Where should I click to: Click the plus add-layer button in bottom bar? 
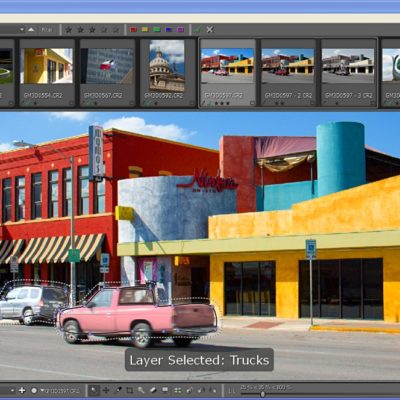pos(22,390)
